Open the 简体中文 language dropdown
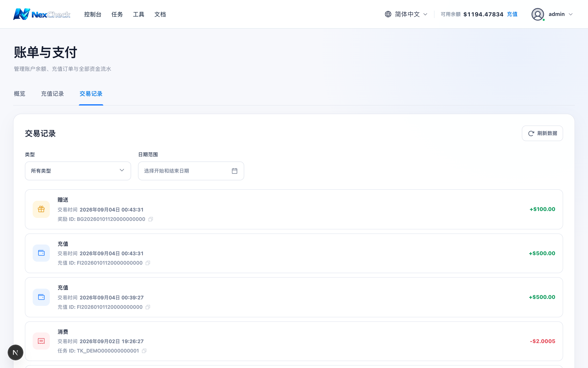The image size is (588, 368). (x=406, y=14)
